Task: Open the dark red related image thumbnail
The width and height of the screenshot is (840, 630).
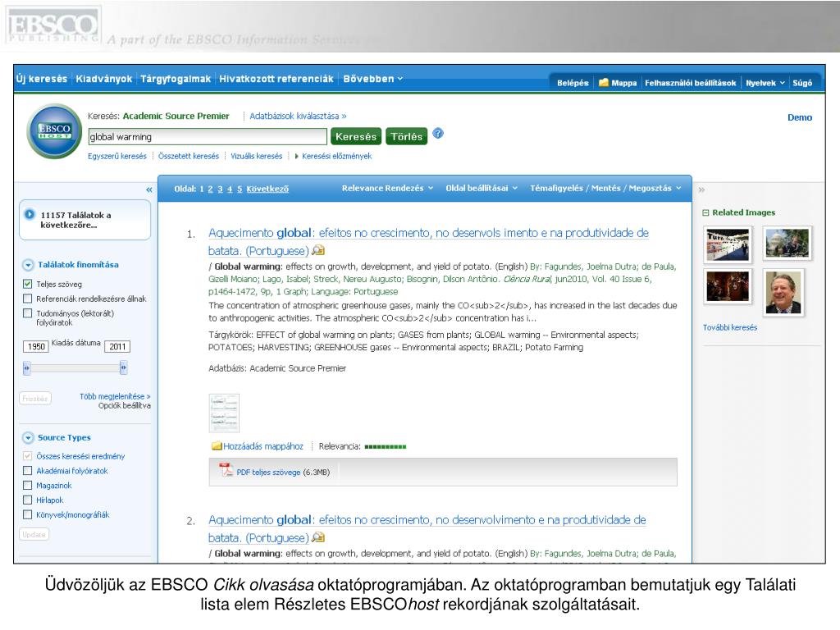Action: tap(728, 286)
